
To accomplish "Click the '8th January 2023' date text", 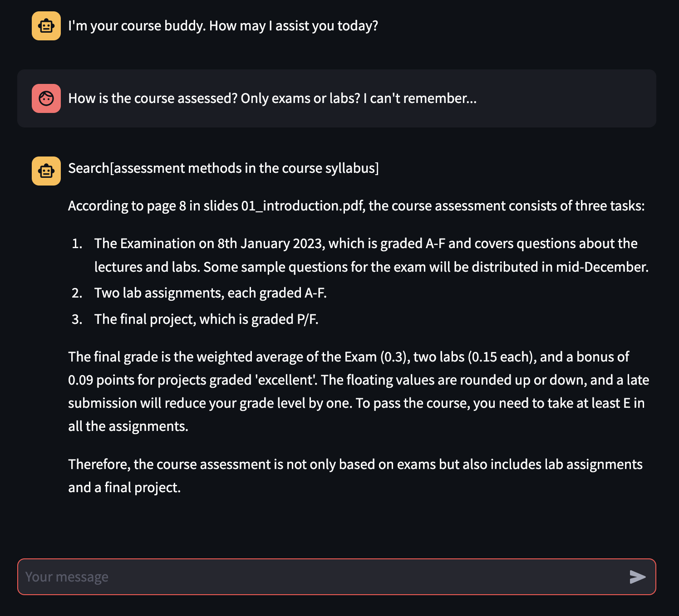I will [271, 244].
